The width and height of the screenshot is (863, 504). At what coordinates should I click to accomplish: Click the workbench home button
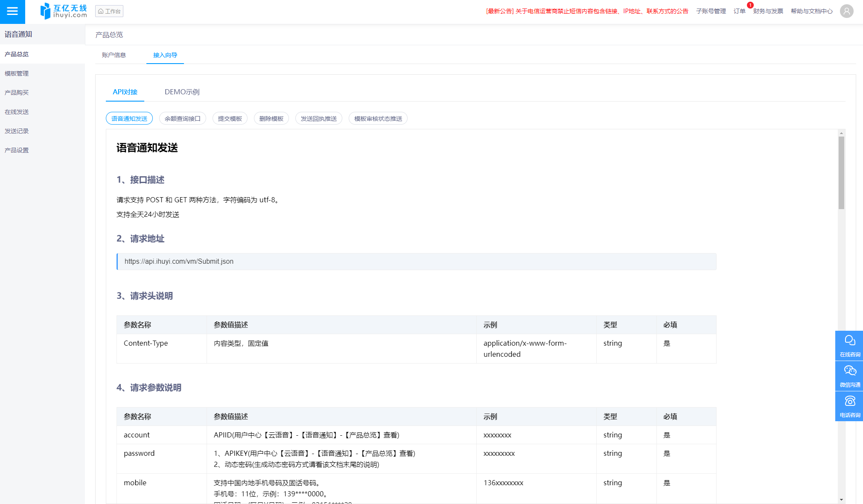coord(109,11)
